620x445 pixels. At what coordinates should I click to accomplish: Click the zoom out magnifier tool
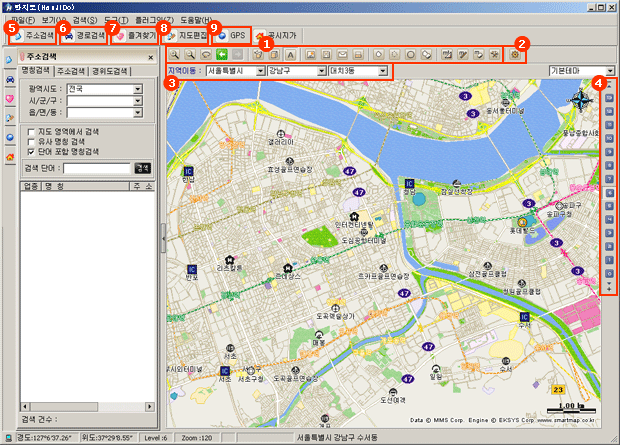[x=189, y=54]
